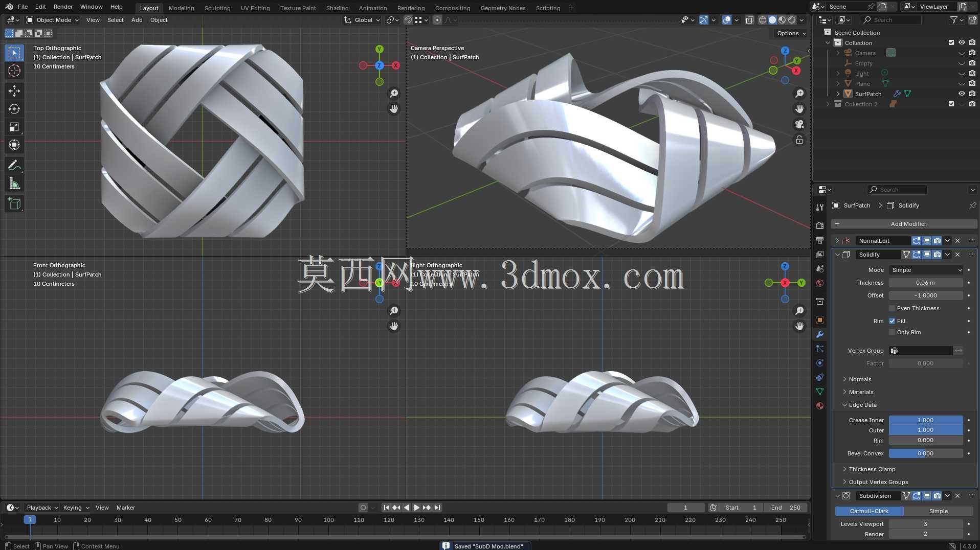Image resolution: width=980 pixels, height=550 pixels.
Task: Expand Collection 2 in outliner
Action: (x=828, y=104)
